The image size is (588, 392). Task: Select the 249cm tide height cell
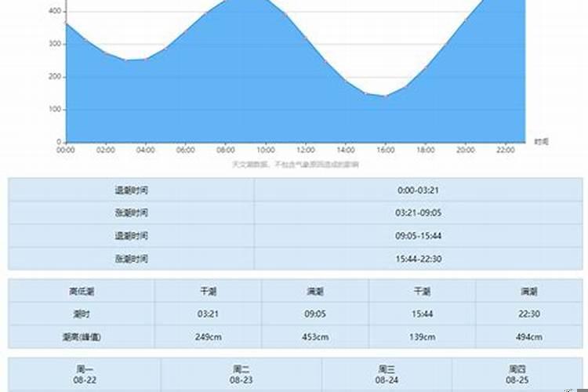(x=208, y=337)
